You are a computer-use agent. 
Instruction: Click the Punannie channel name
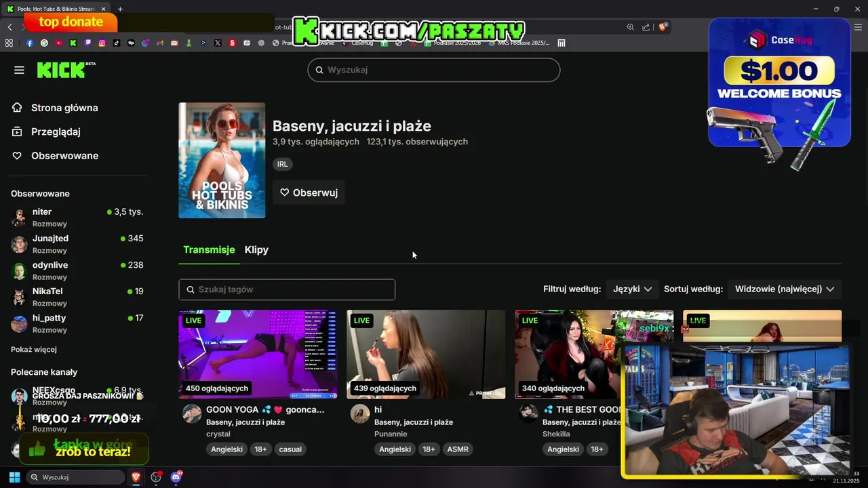pyautogui.click(x=391, y=434)
